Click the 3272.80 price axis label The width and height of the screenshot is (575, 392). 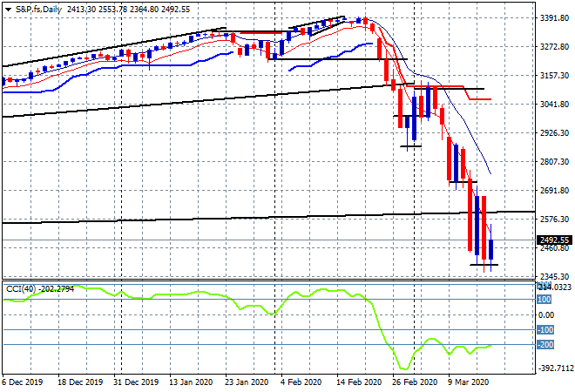click(x=554, y=46)
